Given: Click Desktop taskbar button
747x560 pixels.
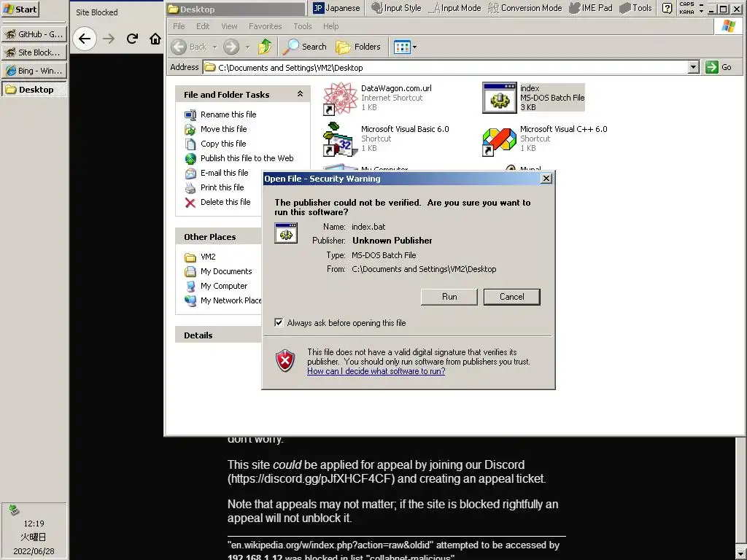Looking at the screenshot, I should click(x=34, y=89).
